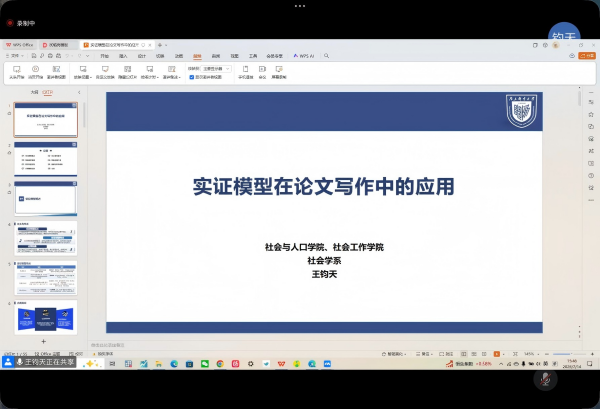Viewport: 600px width, 409px height.
Task: Switch to the Insert ribbon tab
Action: click(124, 56)
